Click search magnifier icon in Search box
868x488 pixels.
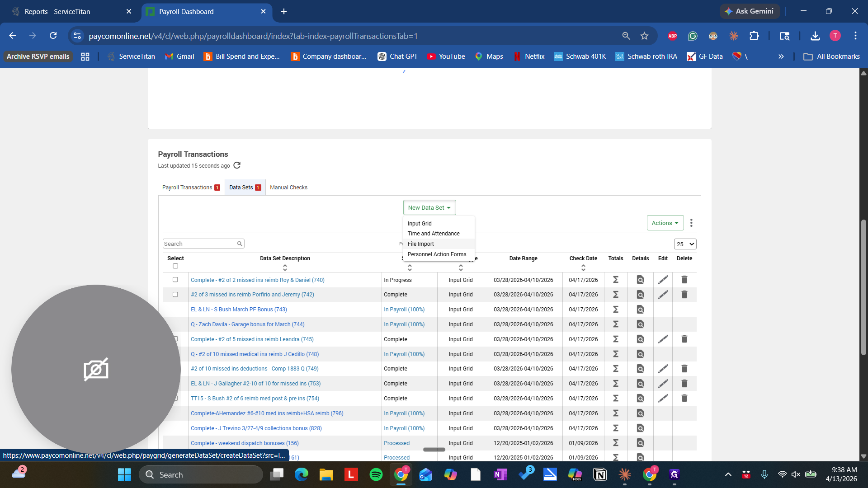pos(240,244)
